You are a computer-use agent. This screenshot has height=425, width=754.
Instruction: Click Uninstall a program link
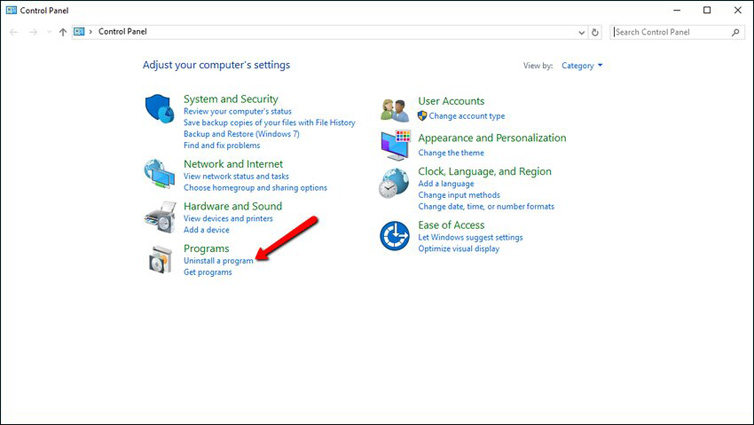click(x=218, y=261)
